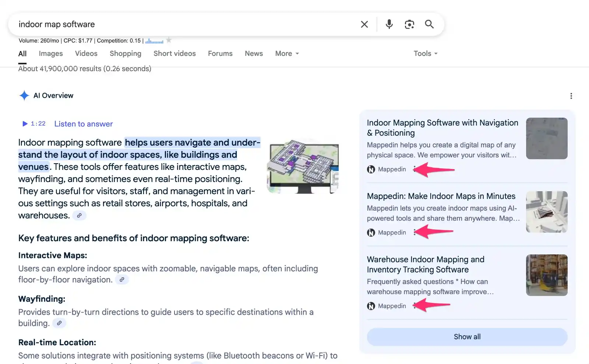
Task: Start voice search with microphone icon
Action: point(389,24)
